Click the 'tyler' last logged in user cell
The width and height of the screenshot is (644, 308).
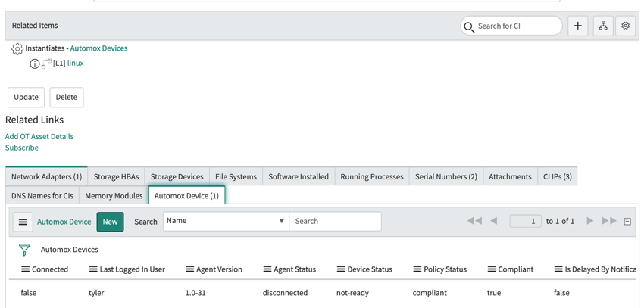[x=96, y=293]
